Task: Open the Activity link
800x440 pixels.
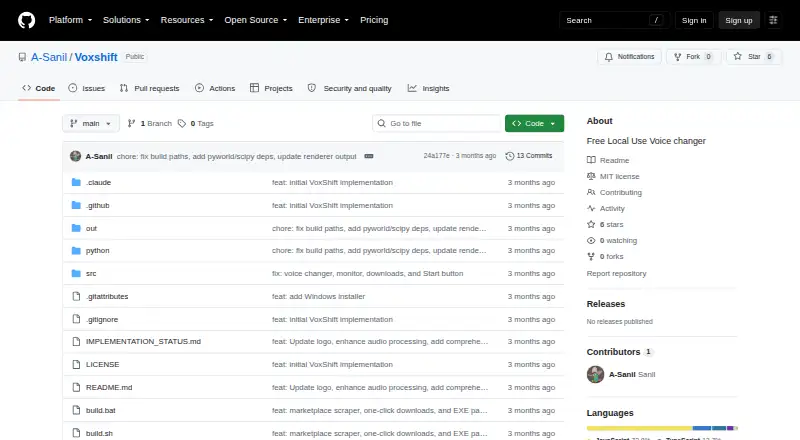Action: (x=606, y=208)
